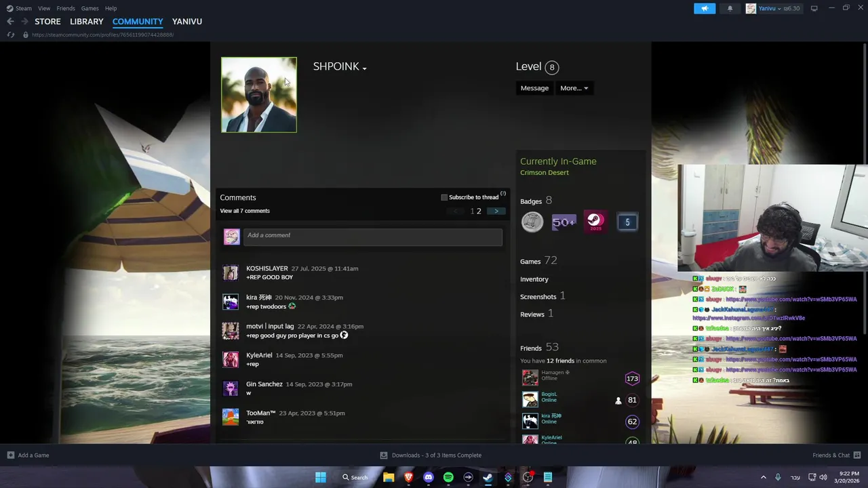This screenshot has height=488, width=868.
Task: Click SHPOINK's profile avatar picture
Action: (258, 95)
